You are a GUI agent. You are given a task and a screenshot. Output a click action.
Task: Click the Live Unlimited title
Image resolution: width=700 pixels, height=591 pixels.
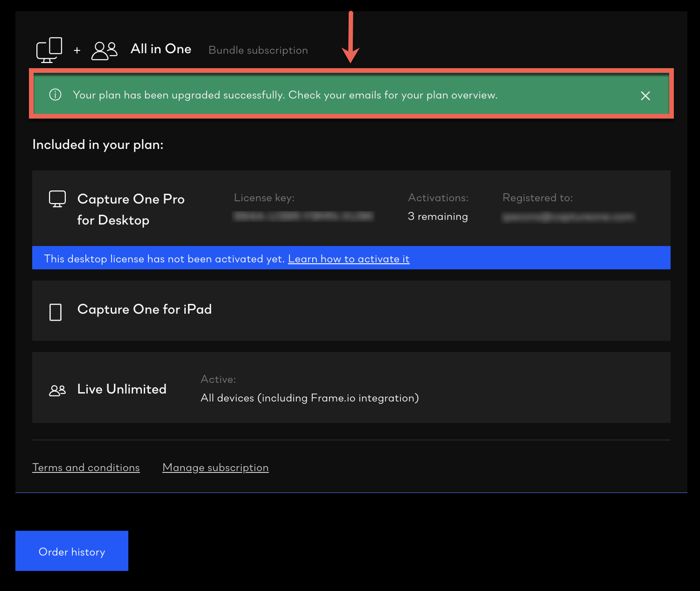[122, 389]
